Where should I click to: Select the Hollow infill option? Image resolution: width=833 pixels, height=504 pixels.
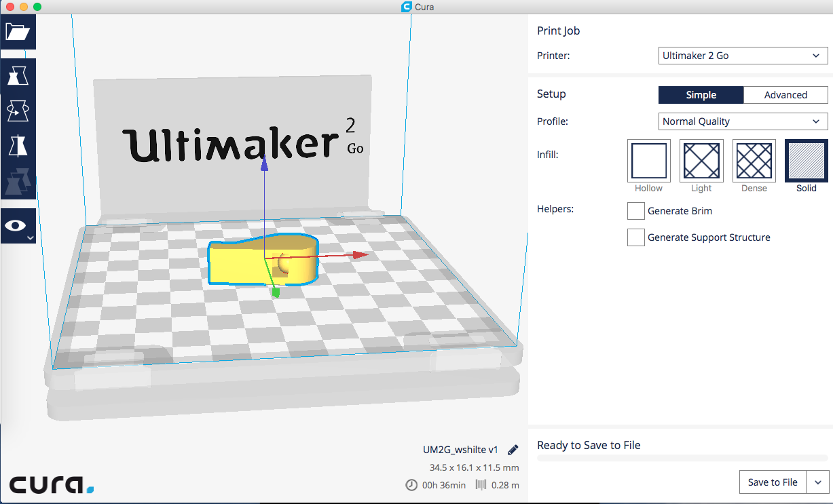(x=649, y=161)
